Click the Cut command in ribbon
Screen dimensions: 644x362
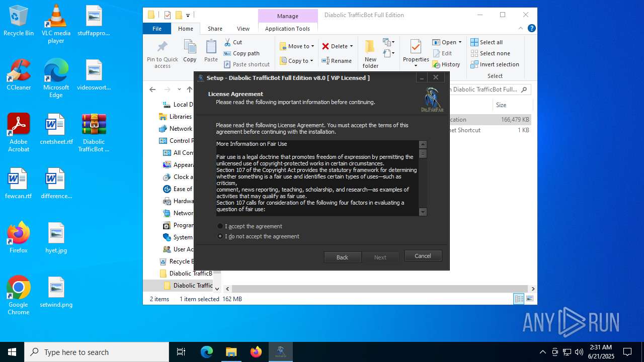pyautogui.click(x=233, y=42)
